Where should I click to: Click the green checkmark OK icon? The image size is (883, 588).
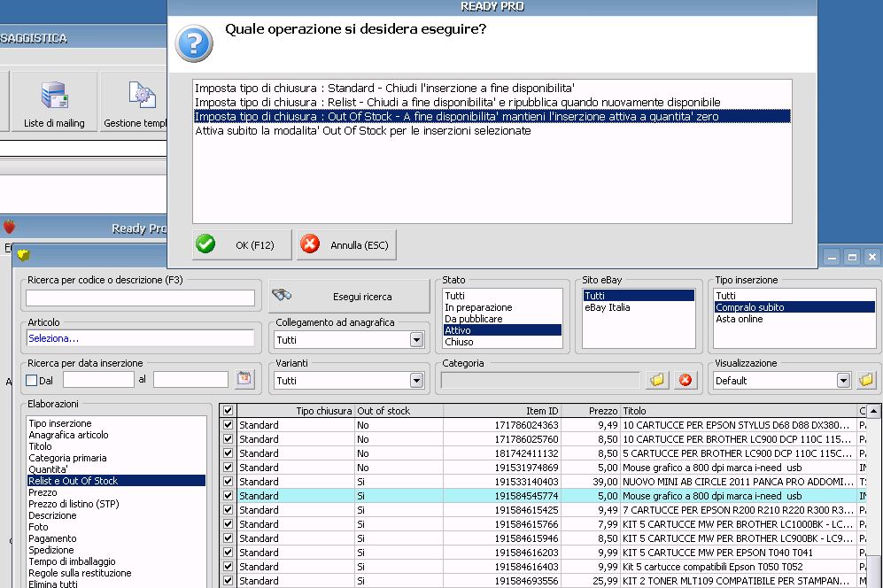pyautogui.click(x=205, y=244)
